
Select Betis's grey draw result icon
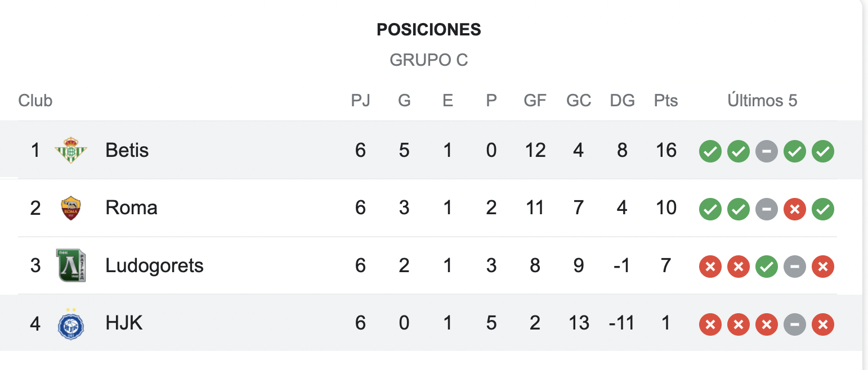[767, 151]
